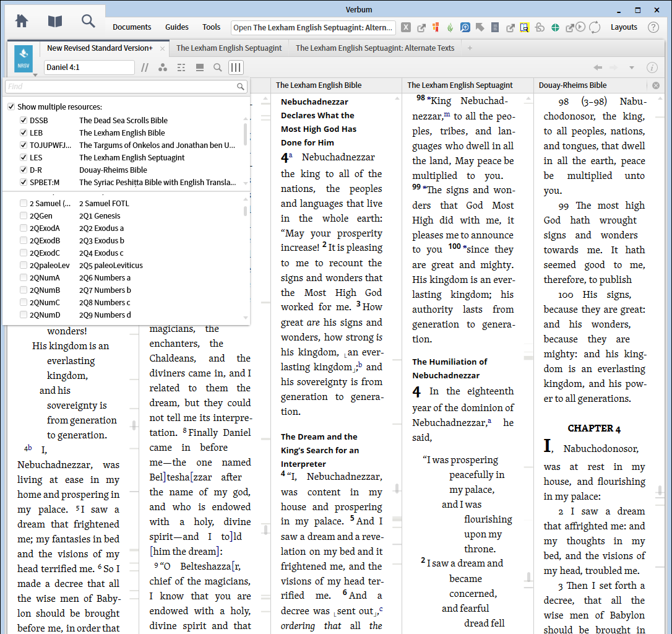Navigate back with the left arrow
This screenshot has width=672, height=634.
tap(598, 67)
